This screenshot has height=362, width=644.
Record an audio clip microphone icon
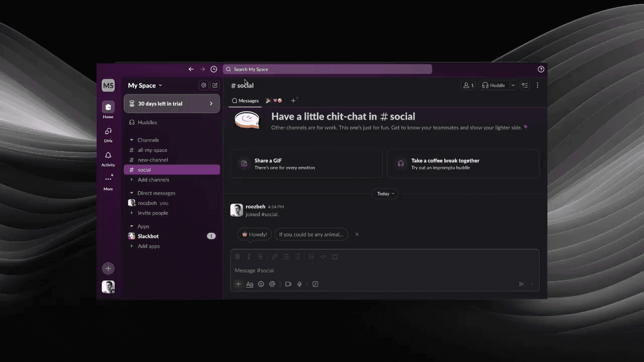(299, 284)
